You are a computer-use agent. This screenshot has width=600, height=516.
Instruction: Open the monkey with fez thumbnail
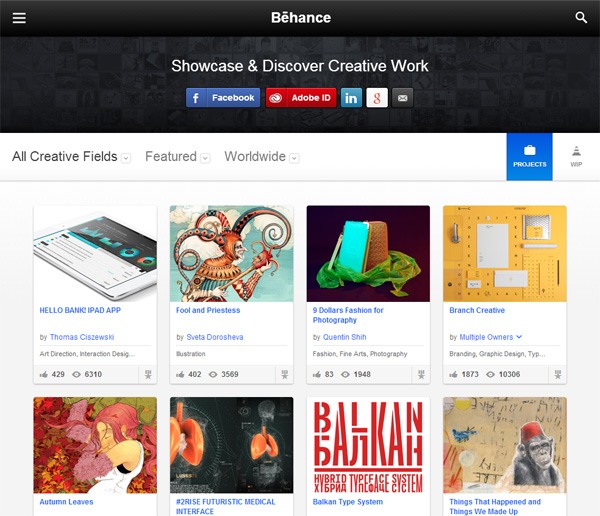click(505, 445)
